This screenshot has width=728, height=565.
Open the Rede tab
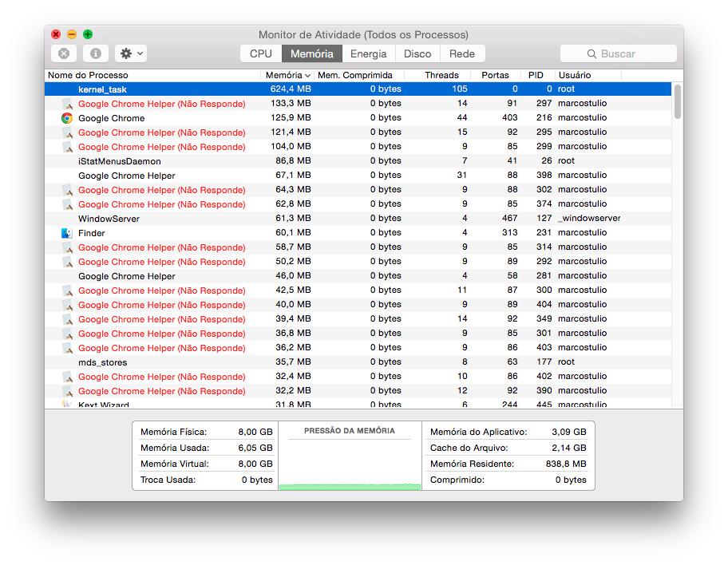(462, 53)
